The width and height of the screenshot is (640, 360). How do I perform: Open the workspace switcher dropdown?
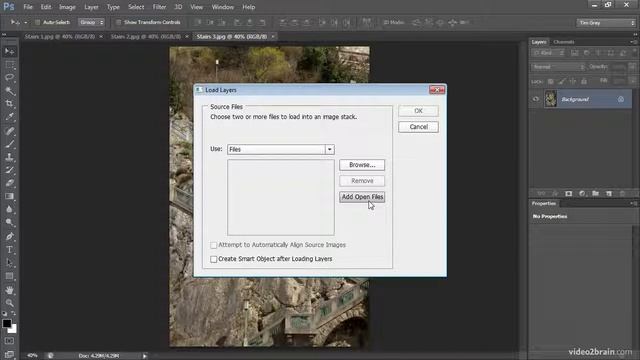tap(606, 23)
